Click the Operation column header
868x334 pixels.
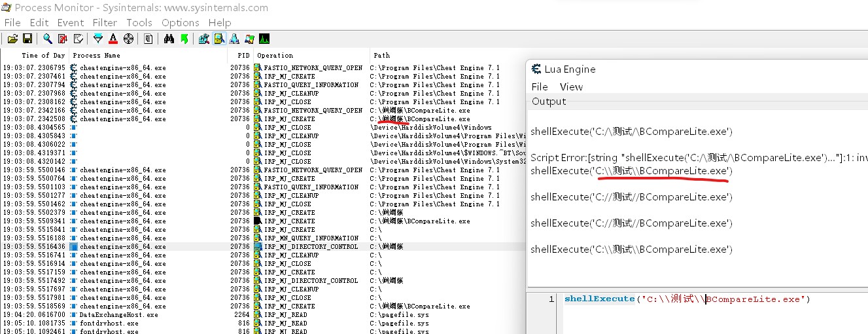point(275,56)
